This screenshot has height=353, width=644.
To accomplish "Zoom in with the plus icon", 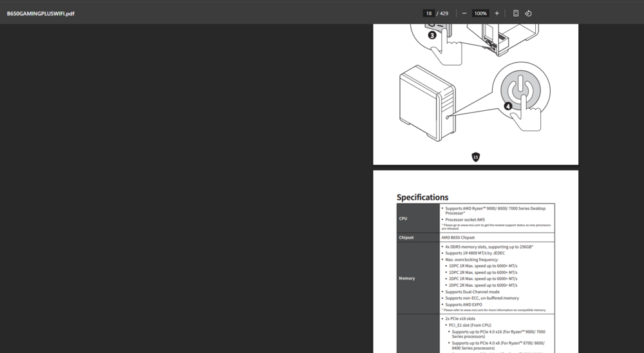I will pyautogui.click(x=497, y=14).
